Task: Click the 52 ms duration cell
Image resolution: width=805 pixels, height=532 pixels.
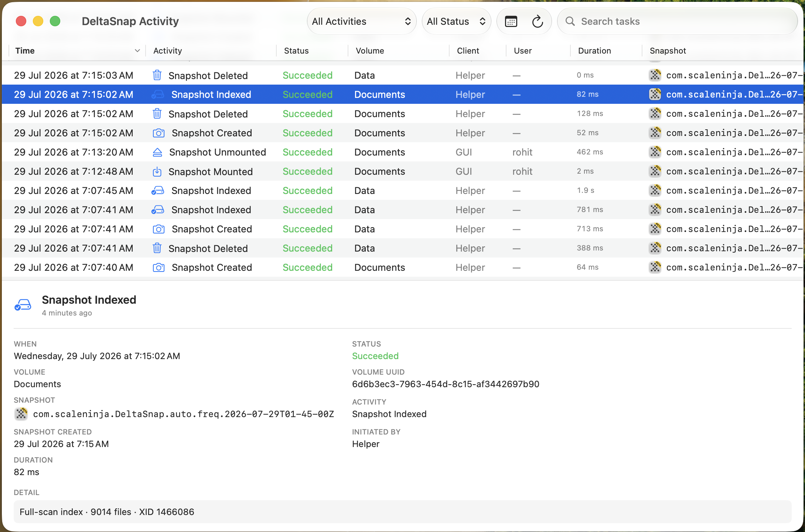Action: (x=588, y=133)
